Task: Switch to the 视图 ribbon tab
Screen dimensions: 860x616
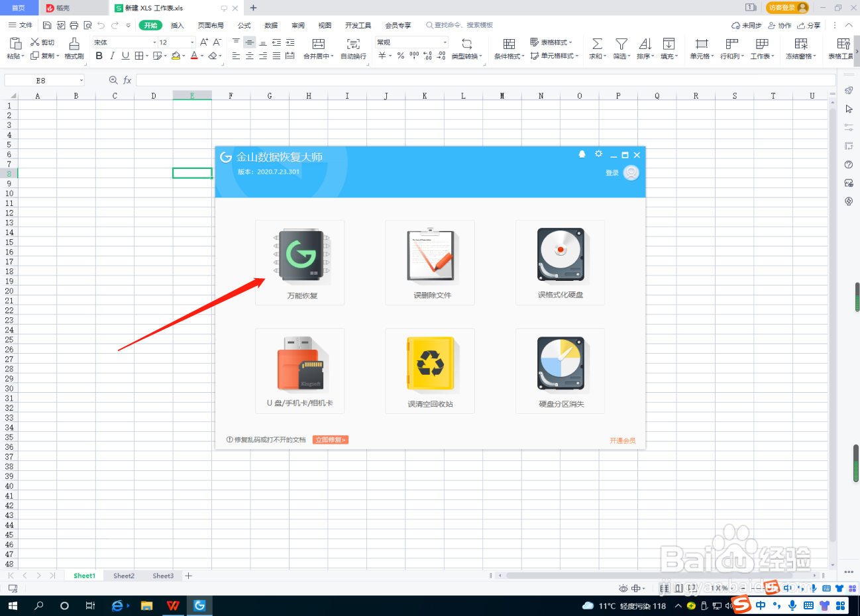Action: [325, 25]
